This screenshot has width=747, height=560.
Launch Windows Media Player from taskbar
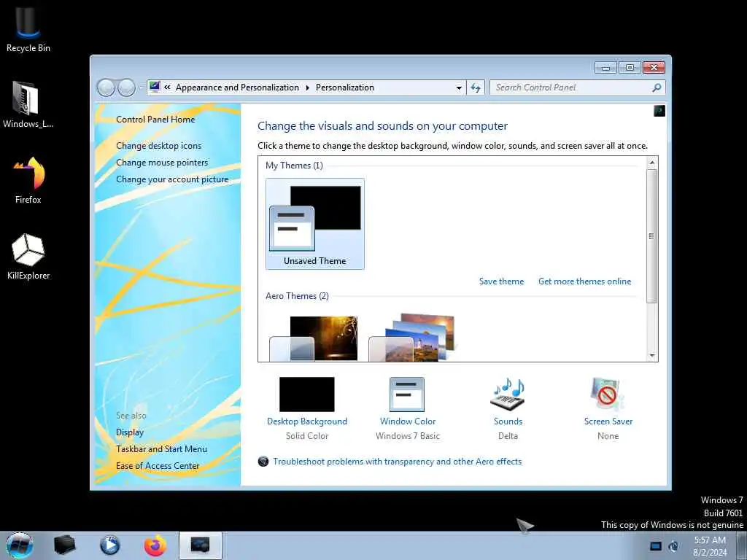(x=109, y=545)
